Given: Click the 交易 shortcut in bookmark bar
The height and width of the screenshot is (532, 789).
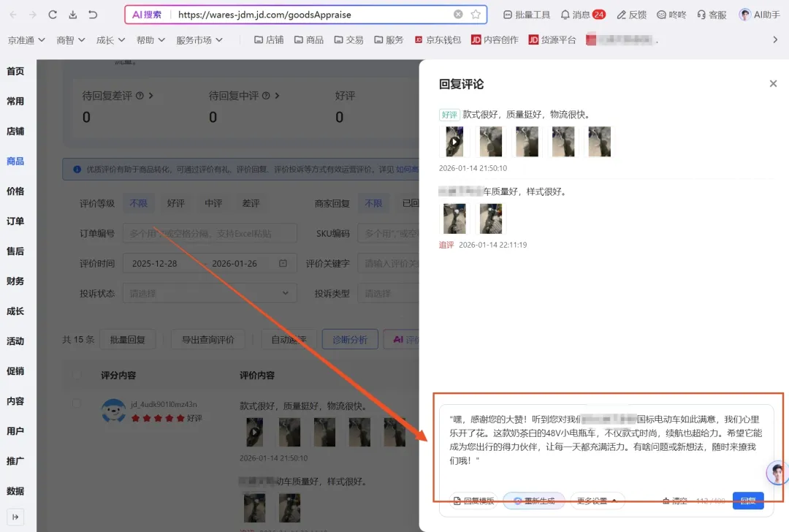Looking at the screenshot, I should (x=348, y=39).
